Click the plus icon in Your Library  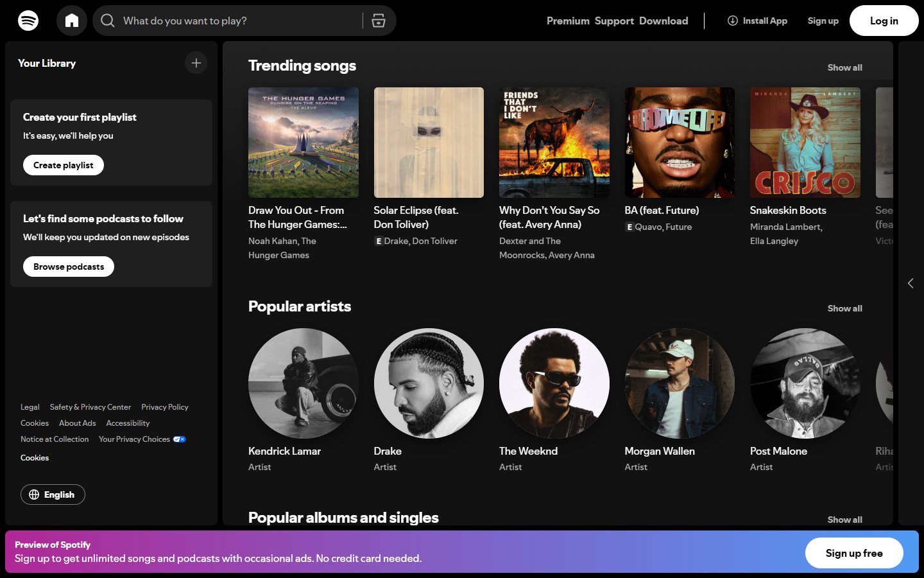(196, 63)
